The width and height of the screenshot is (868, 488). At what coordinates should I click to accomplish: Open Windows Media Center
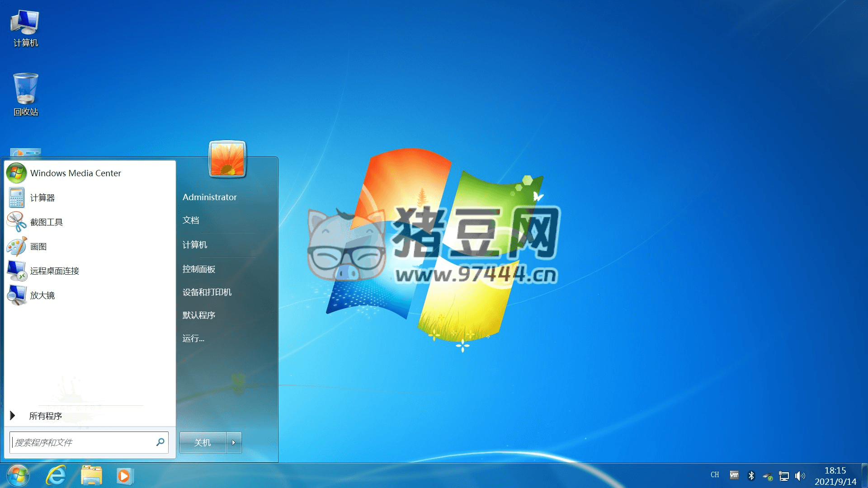point(75,173)
